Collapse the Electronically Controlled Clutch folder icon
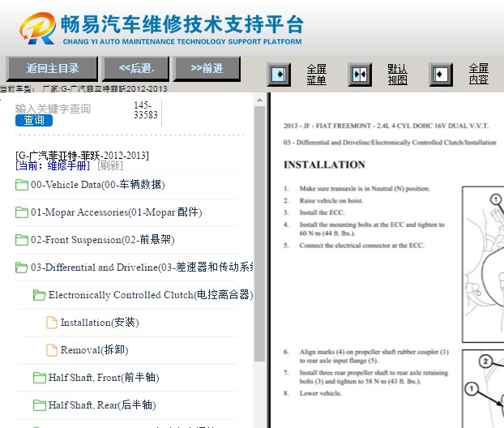 pos(39,295)
